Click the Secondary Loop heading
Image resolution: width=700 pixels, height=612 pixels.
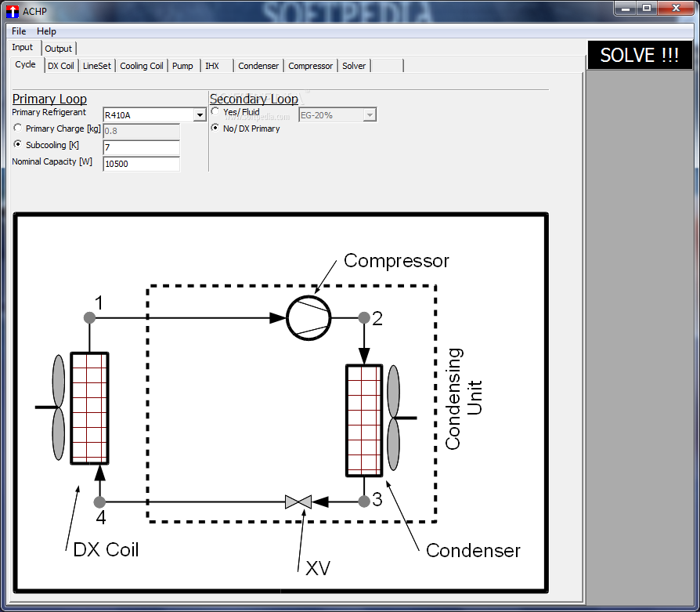pos(254,99)
